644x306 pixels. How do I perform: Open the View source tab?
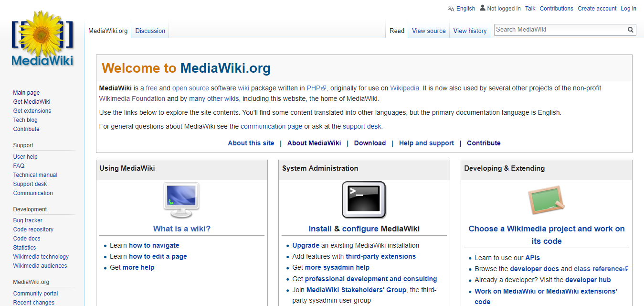[x=429, y=31]
